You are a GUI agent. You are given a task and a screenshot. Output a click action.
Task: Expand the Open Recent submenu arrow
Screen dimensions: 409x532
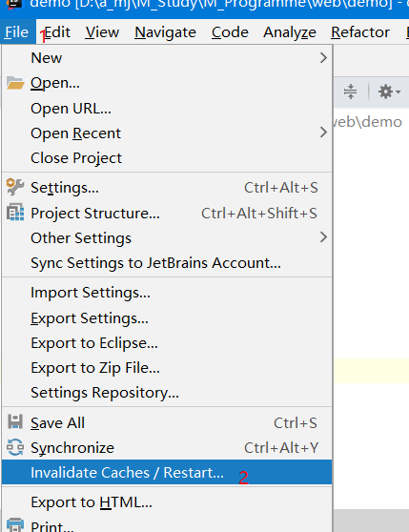tap(323, 133)
